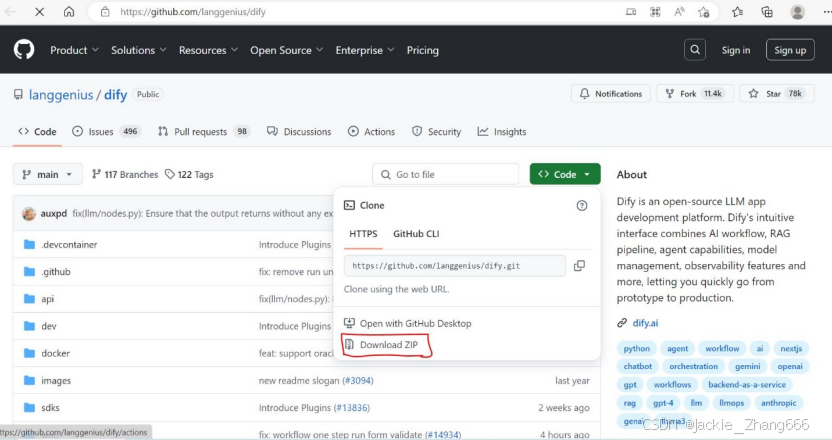
Task: Expand the Resources menu
Action: (x=208, y=50)
